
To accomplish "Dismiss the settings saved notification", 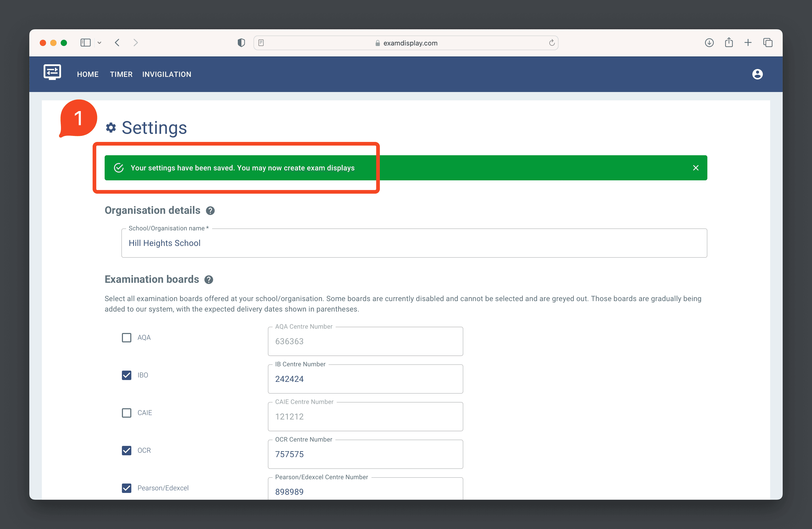I will pos(696,168).
